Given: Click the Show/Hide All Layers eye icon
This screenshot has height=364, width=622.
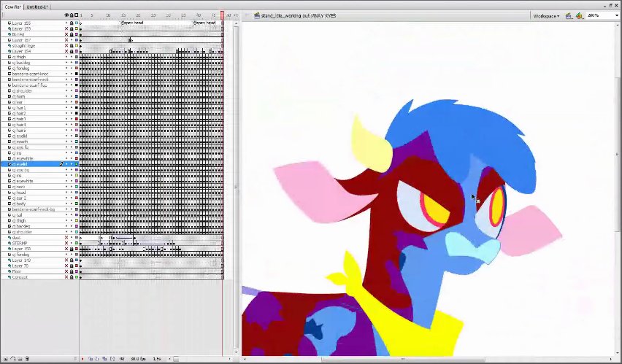Looking at the screenshot, I should pyautogui.click(x=66, y=15).
